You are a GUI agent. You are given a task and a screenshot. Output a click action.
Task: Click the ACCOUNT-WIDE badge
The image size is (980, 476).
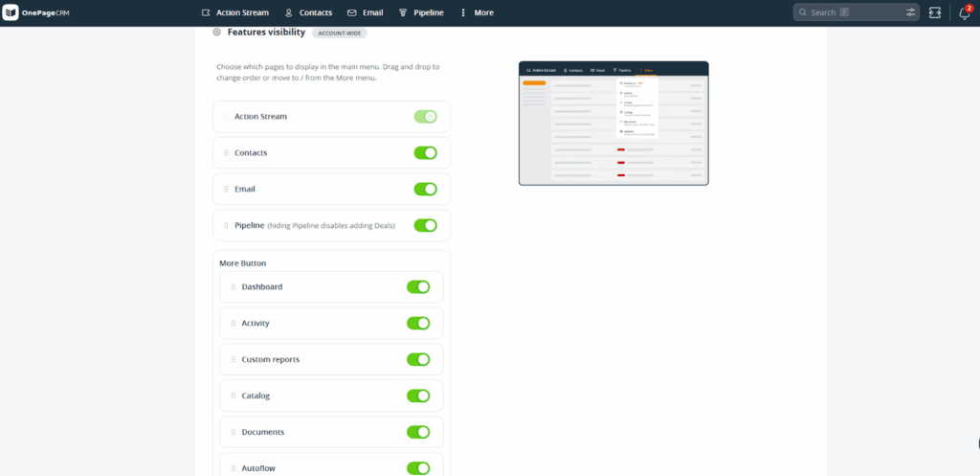pos(340,33)
